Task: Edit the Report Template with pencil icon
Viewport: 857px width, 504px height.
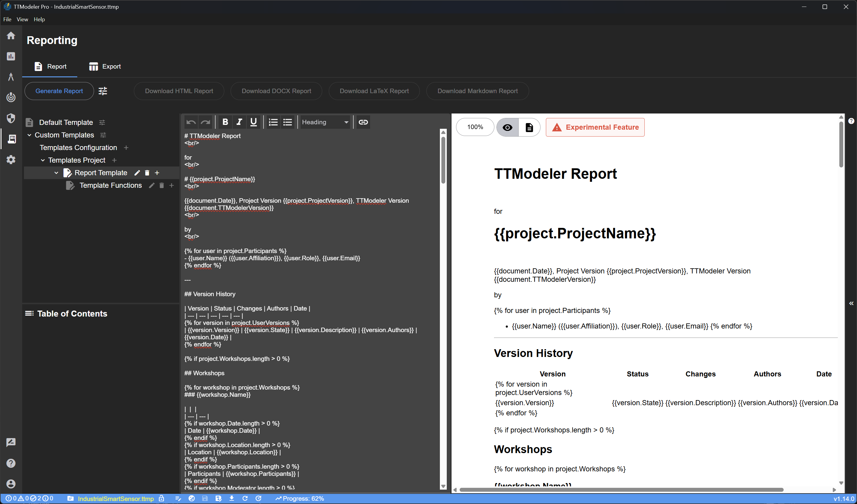Action: [x=137, y=173]
